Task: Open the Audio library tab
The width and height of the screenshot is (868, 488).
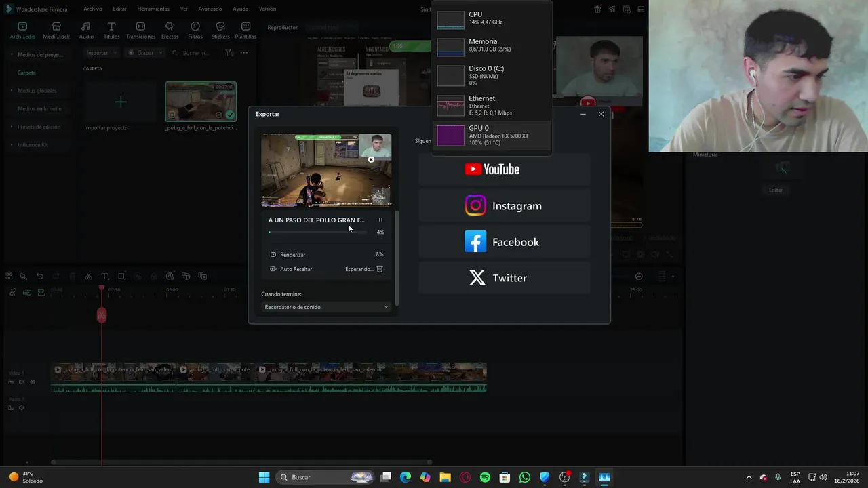Action: [x=86, y=30]
